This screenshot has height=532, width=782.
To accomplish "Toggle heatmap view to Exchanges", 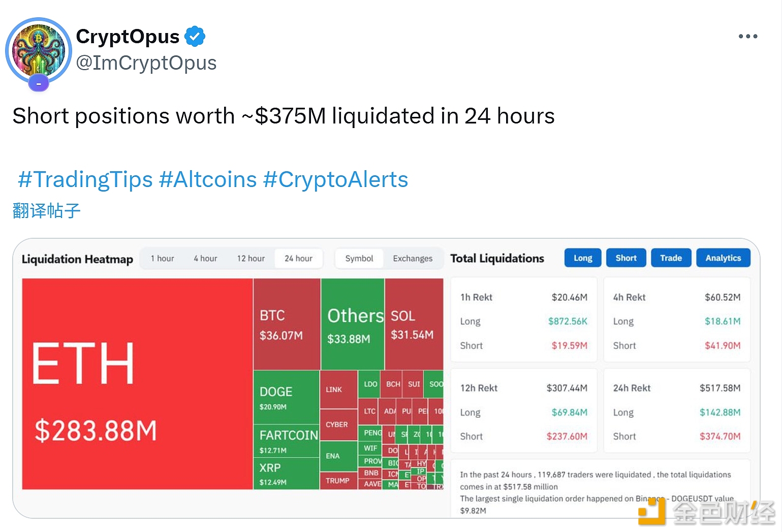I will (x=413, y=259).
